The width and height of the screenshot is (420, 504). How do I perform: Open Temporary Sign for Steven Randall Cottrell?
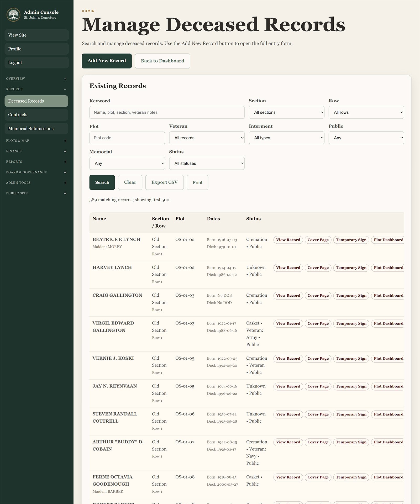tap(351, 414)
